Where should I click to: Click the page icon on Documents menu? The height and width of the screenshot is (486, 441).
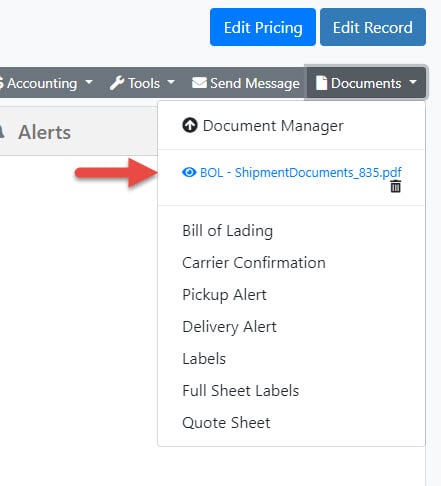click(x=321, y=83)
